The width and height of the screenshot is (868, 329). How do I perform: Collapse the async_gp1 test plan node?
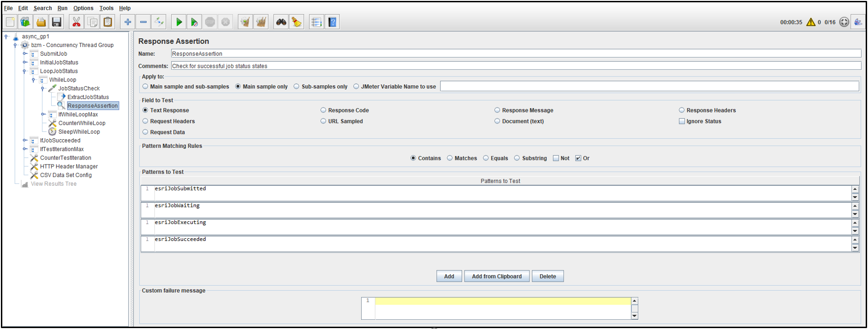tap(6, 36)
